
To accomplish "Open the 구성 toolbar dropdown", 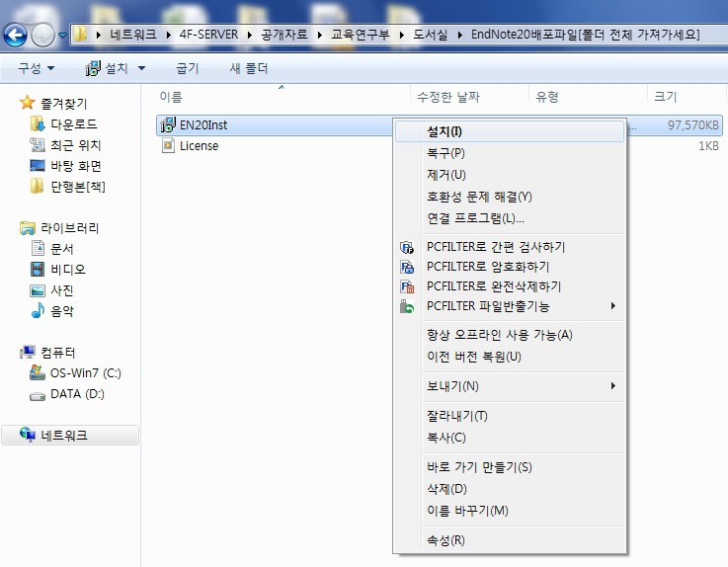I will 37,68.
